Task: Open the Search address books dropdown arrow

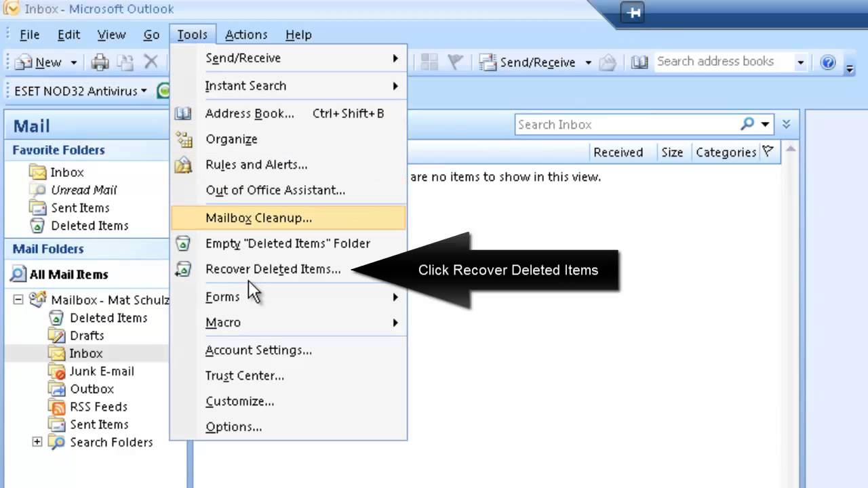Action: (800, 62)
